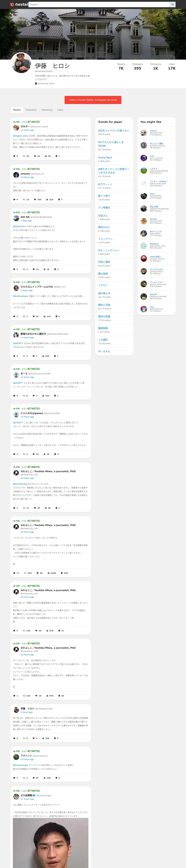Open trend フェンファン
Viewport: 186px width, 868px height.
pyautogui.click(x=105, y=239)
